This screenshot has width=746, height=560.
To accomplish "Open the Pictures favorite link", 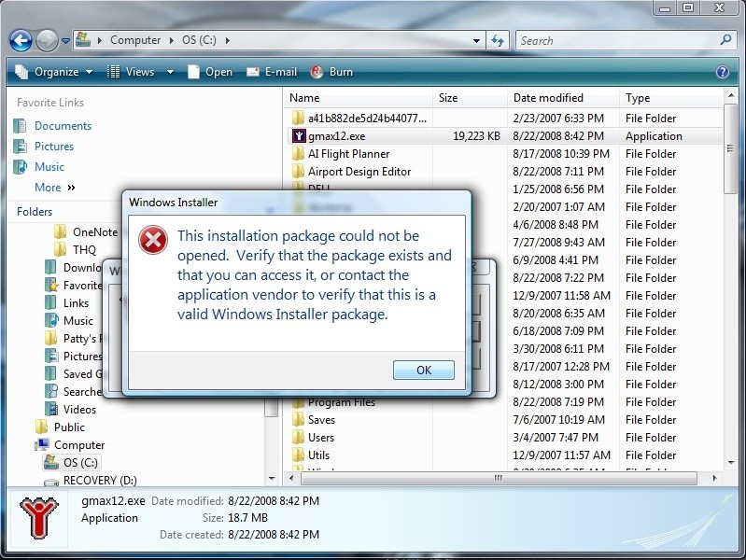I will tap(53, 147).
